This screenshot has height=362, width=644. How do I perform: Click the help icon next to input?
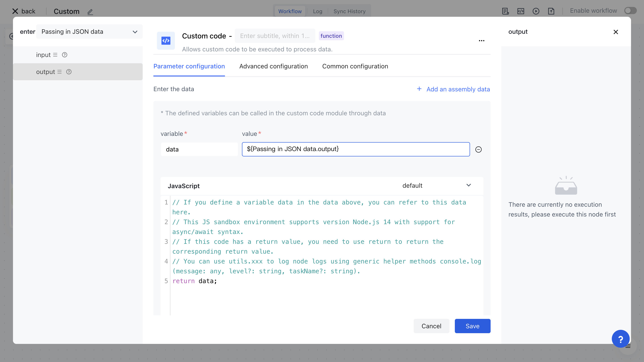64,55
